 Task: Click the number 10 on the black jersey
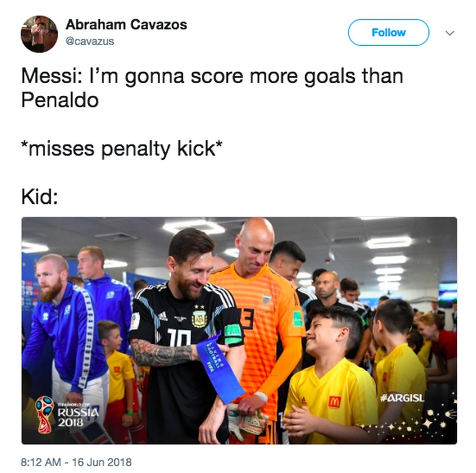click(180, 338)
